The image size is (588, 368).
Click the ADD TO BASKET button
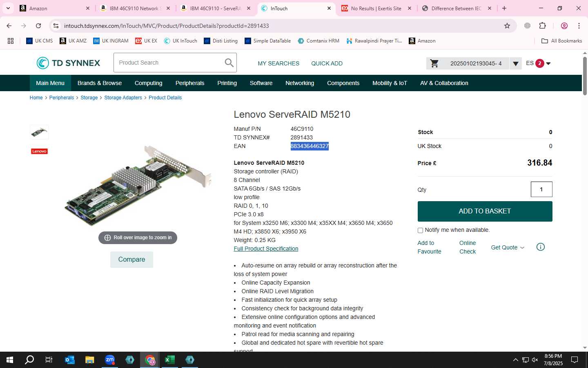(x=485, y=211)
